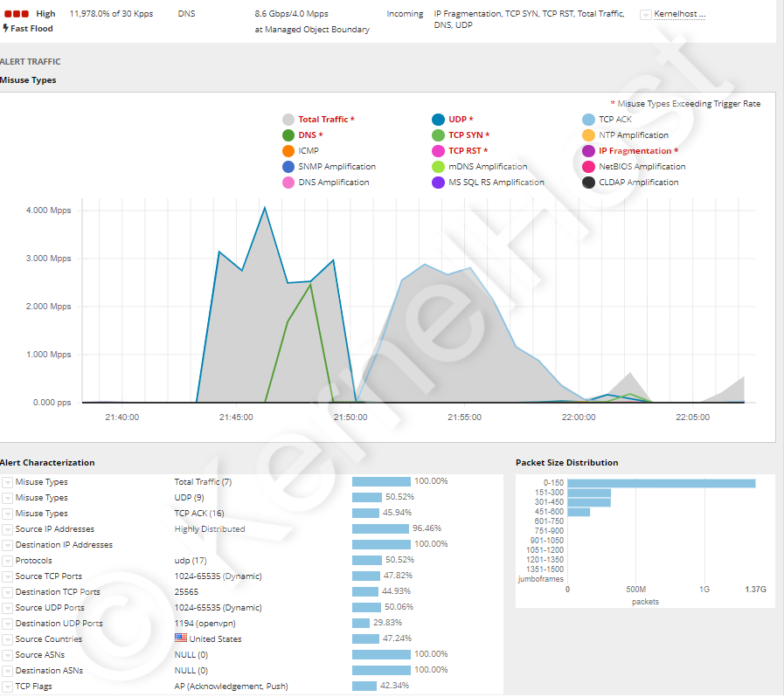Click the orange ICMP legend circle
This screenshot has width=784, height=697.
pos(288,151)
